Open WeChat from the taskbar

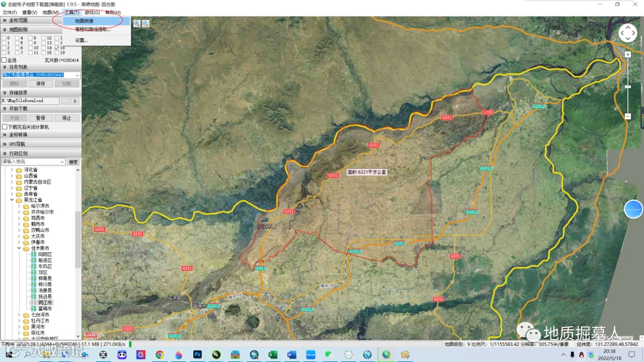(x=329, y=355)
